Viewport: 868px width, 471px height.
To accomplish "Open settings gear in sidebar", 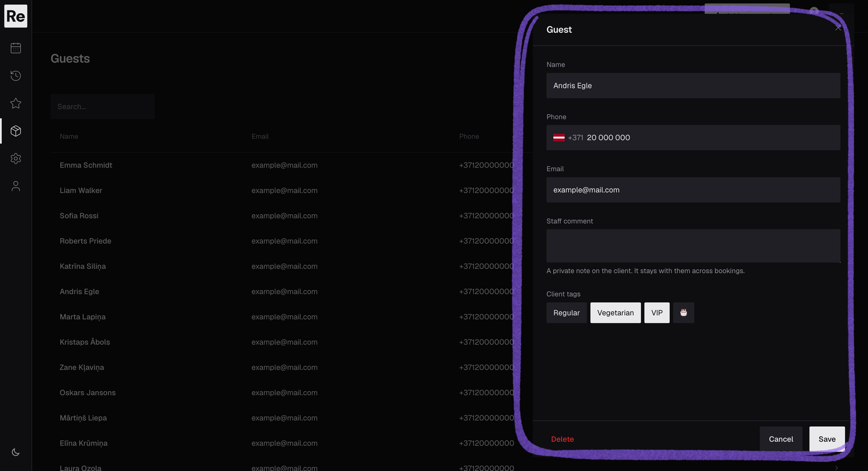I will click(x=16, y=159).
